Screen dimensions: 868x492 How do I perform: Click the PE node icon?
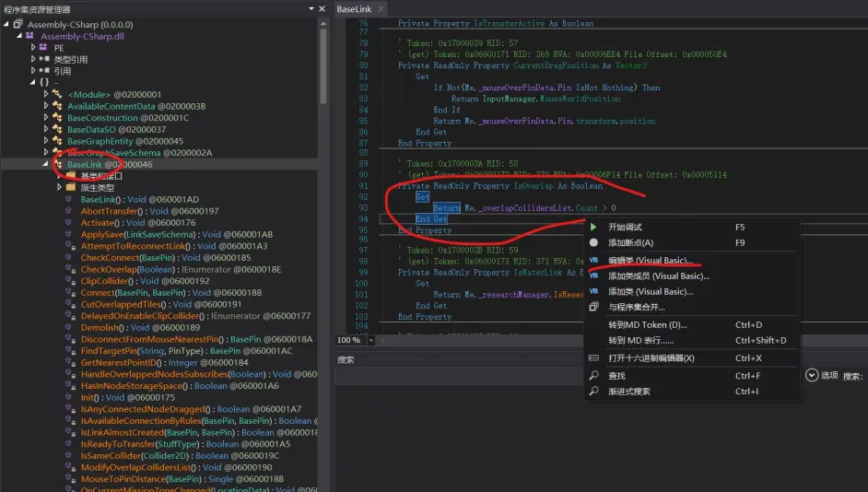[43, 48]
